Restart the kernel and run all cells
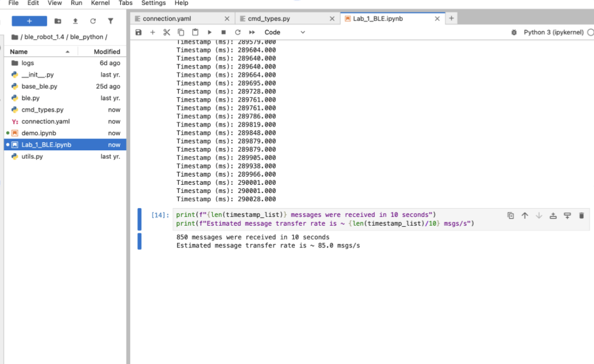The height and width of the screenshot is (364, 594). [x=252, y=33]
